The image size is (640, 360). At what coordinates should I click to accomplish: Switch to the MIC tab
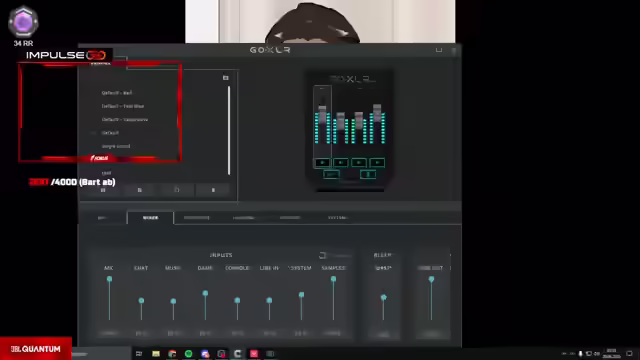point(102,218)
